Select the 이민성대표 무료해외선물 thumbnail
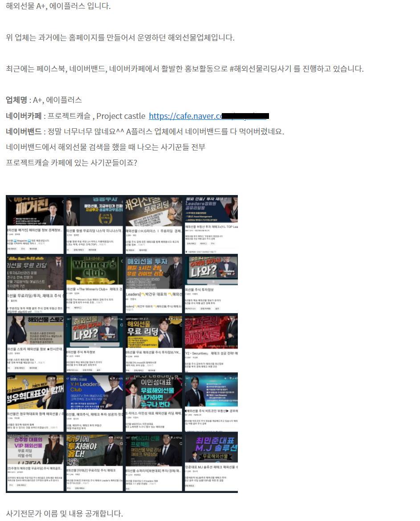The image size is (420, 521). tap(154, 391)
